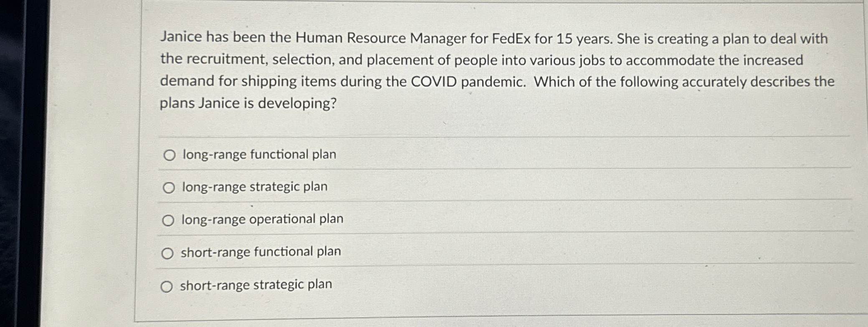Click the label text short-range functional plan

point(261,251)
